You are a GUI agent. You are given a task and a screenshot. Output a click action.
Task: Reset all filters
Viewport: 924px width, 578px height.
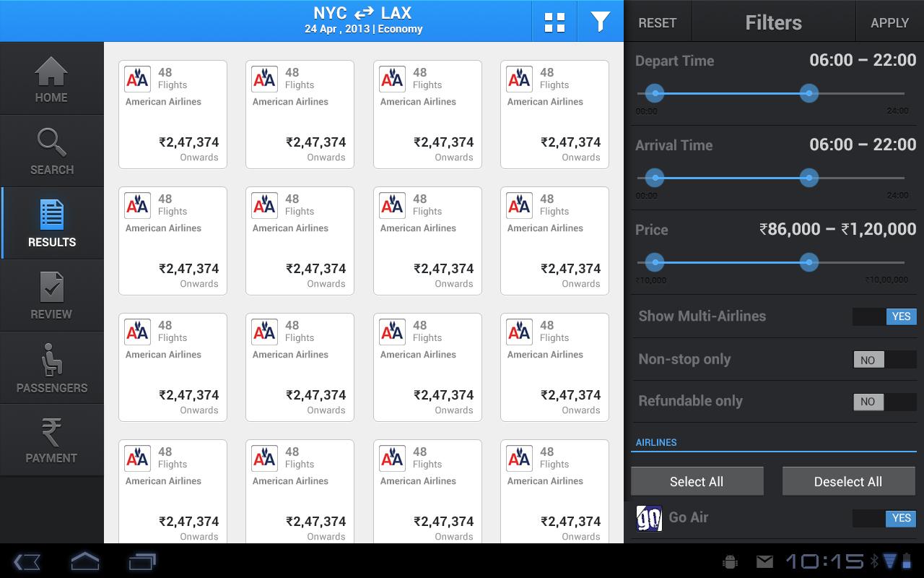(x=658, y=22)
